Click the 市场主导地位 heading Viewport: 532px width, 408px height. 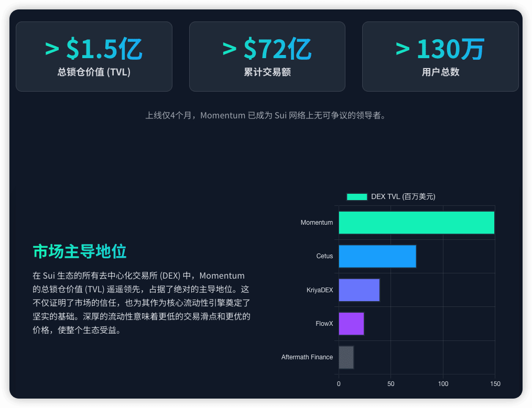[80, 251]
